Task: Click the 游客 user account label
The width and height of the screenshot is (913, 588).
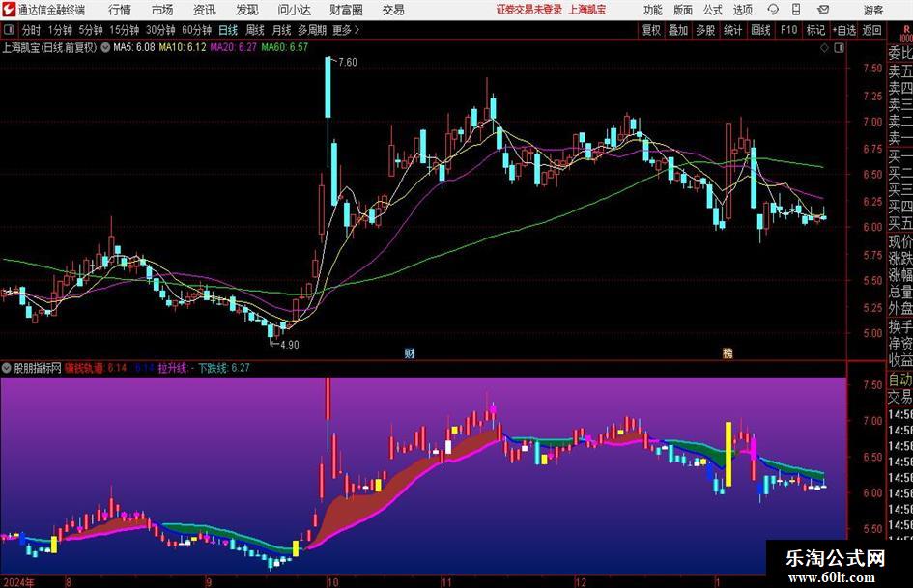Action: [x=872, y=10]
